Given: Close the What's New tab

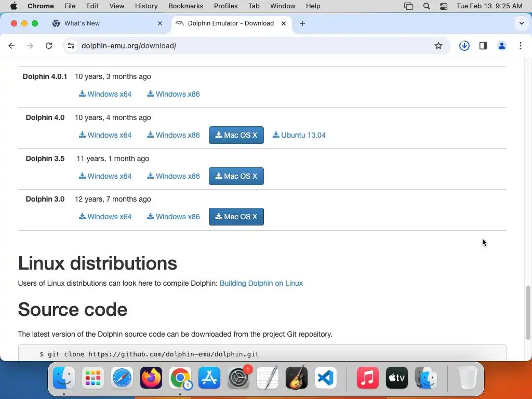Looking at the screenshot, I should (160, 23).
